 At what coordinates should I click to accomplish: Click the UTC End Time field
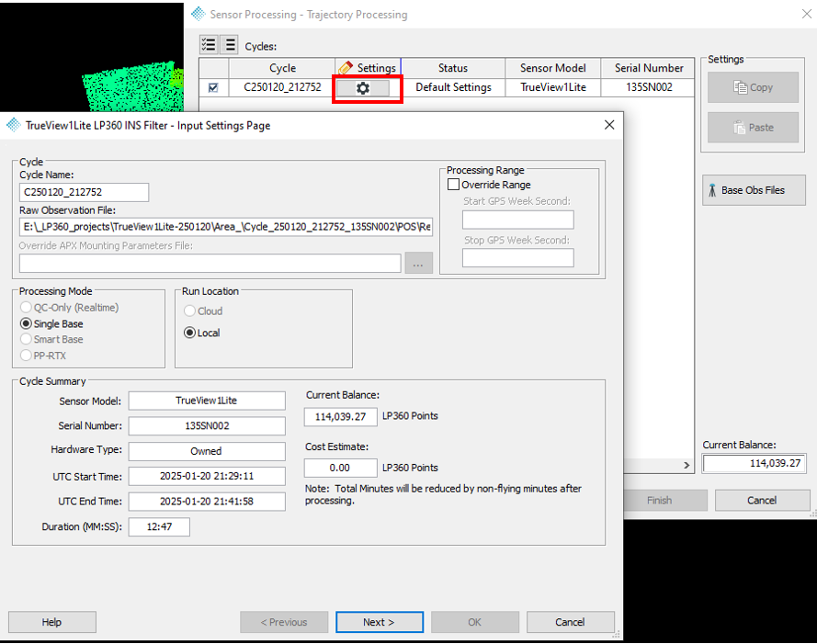207,502
